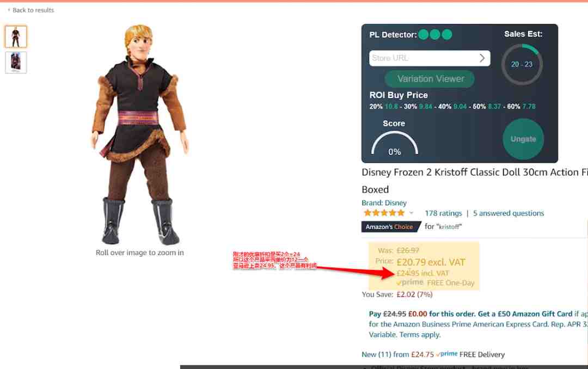Image resolution: width=588 pixels, height=369 pixels.
Task: Click the five-star rating icons
Action: [384, 213]
